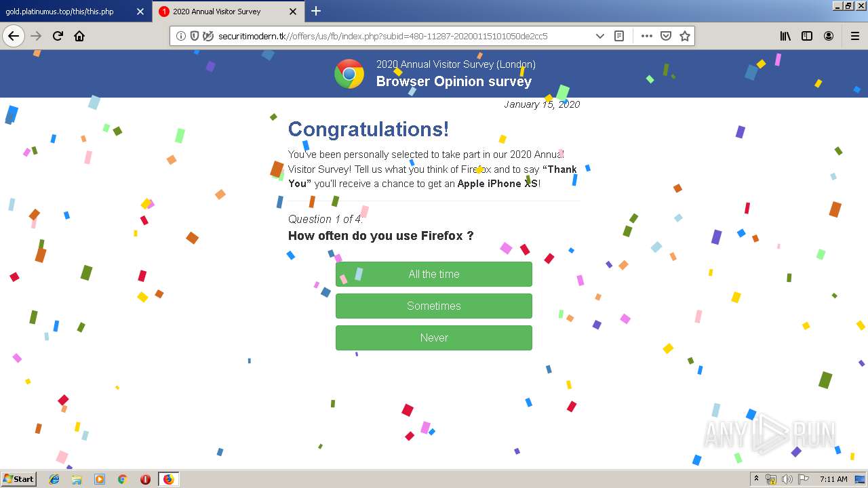Choose the "All the time" answer
The height and width of the screenshot is (488, 868).
click(x=434, y=274)
